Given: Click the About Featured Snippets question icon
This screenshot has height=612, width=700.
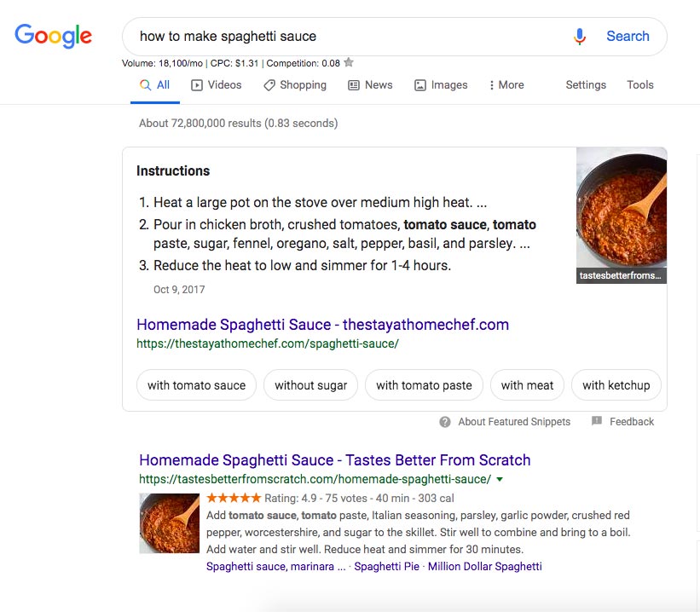Looking at the screenshot, I should pos(445,422).
